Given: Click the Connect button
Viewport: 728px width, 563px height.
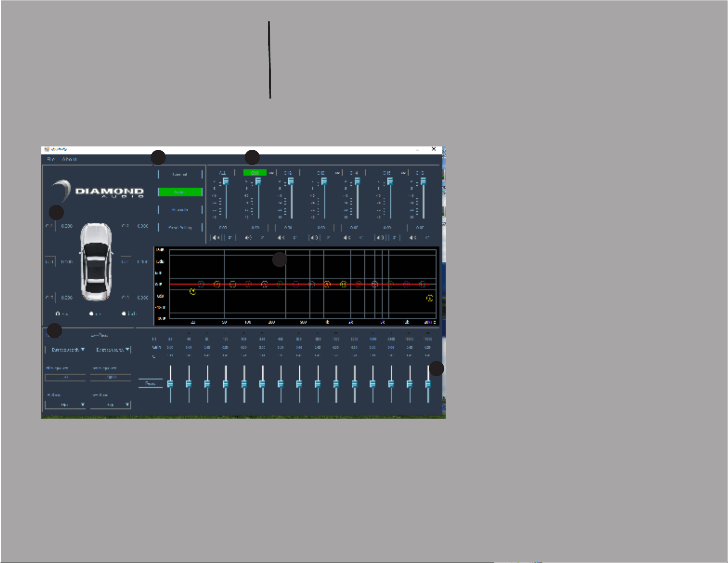Looking at the screenshot, I should (180, 175).
